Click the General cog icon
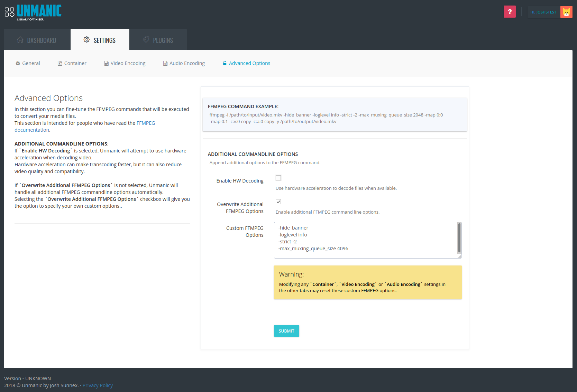The image size is (577, 392). click(18, 63)
